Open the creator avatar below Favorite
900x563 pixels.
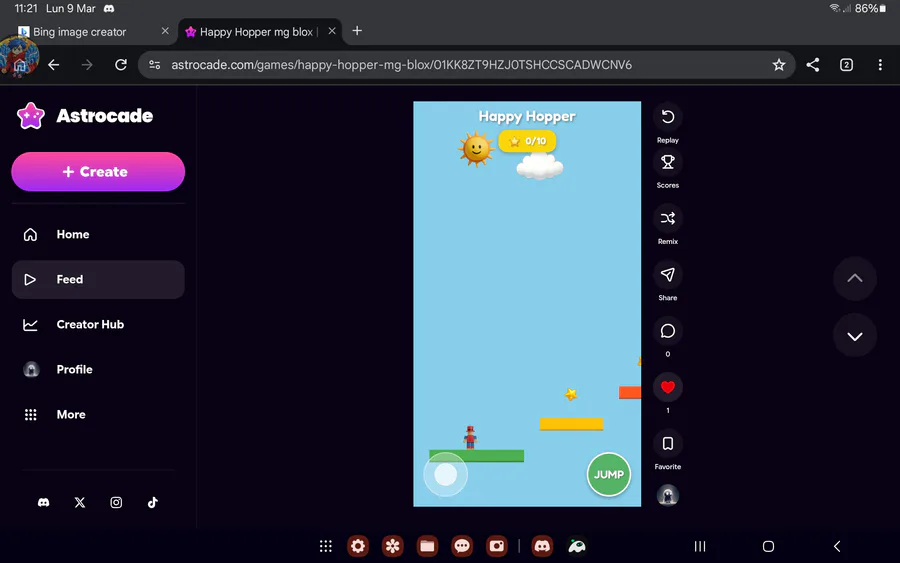point(668,495)
